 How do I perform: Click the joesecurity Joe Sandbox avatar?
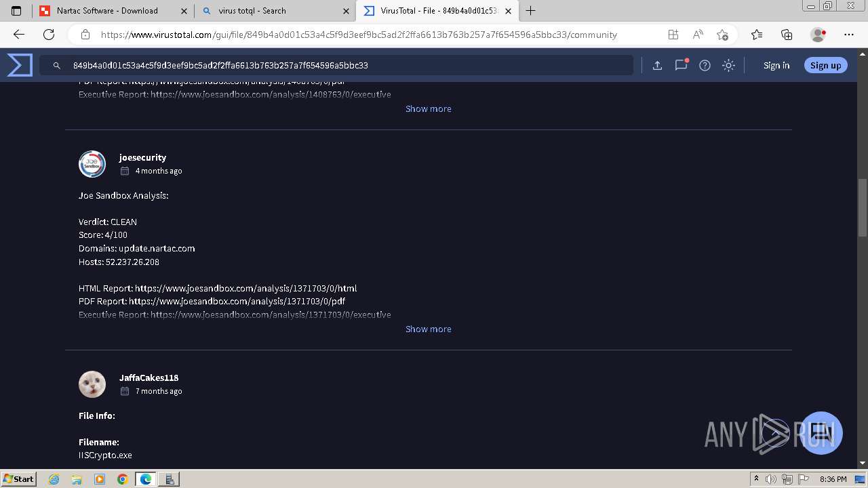click(x=92, y=164)
